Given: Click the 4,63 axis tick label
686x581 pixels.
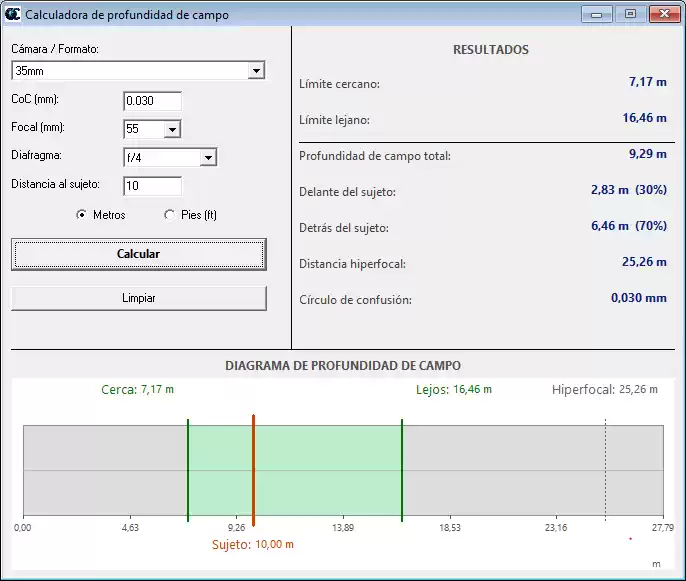Looking at the screenshot, I should tap(130, 528).
